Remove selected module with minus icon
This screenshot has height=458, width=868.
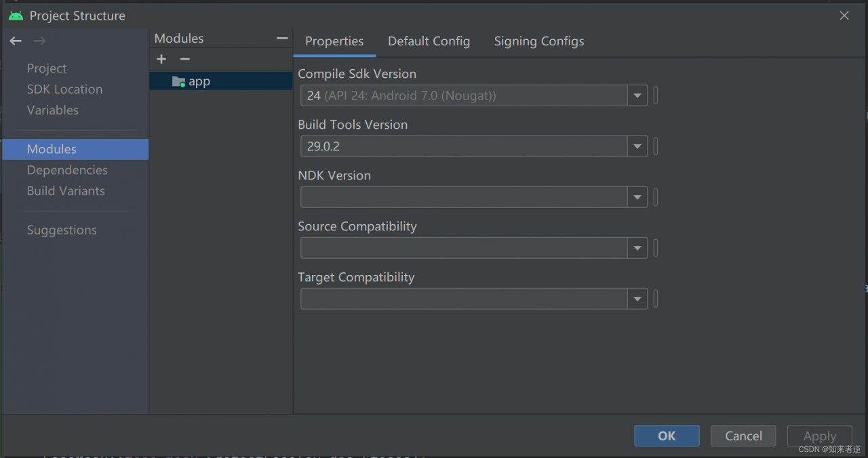[184, 60]
